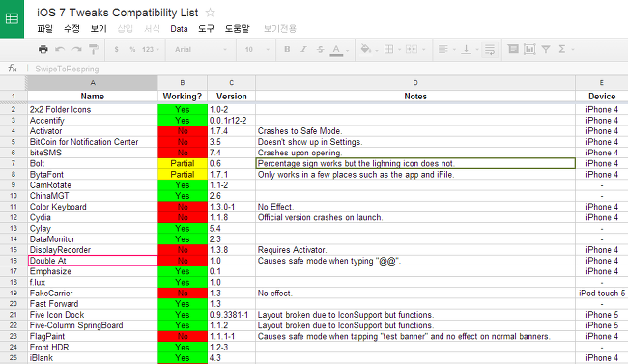The width and height of the screenshot is (628, 364).
Task: Open the Arial font dropdown
Action: coord(201,49)
